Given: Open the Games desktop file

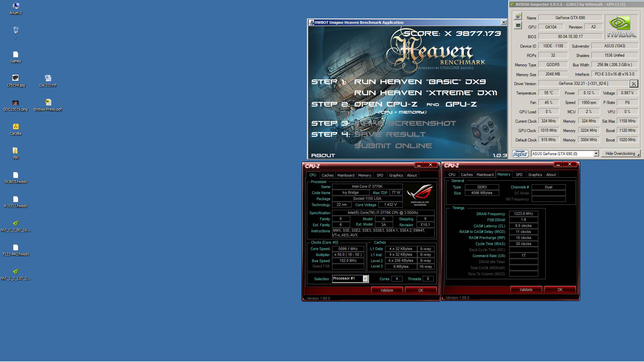Looking at the screenshot, I should pos(15,57).
